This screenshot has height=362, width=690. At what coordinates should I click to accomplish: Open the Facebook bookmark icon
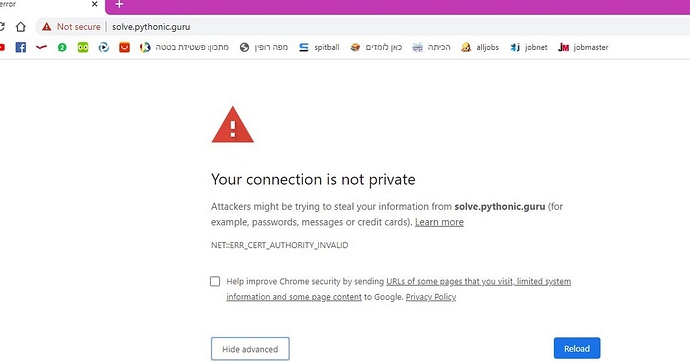click(x=21, y=48)
